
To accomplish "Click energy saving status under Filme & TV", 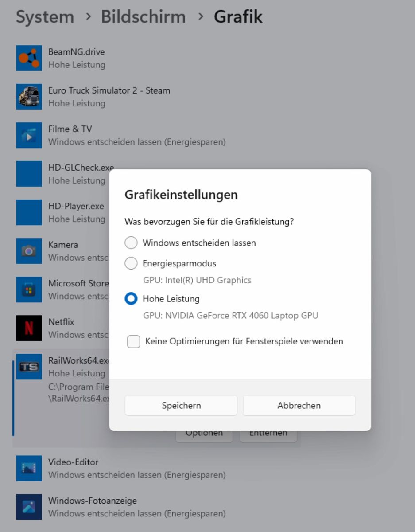I will pos(137,142).
